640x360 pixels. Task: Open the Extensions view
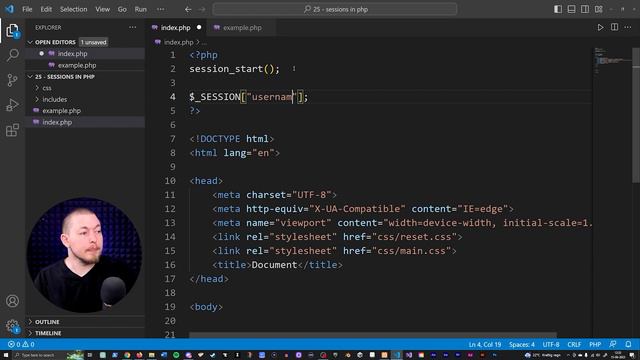coord(12,130)
